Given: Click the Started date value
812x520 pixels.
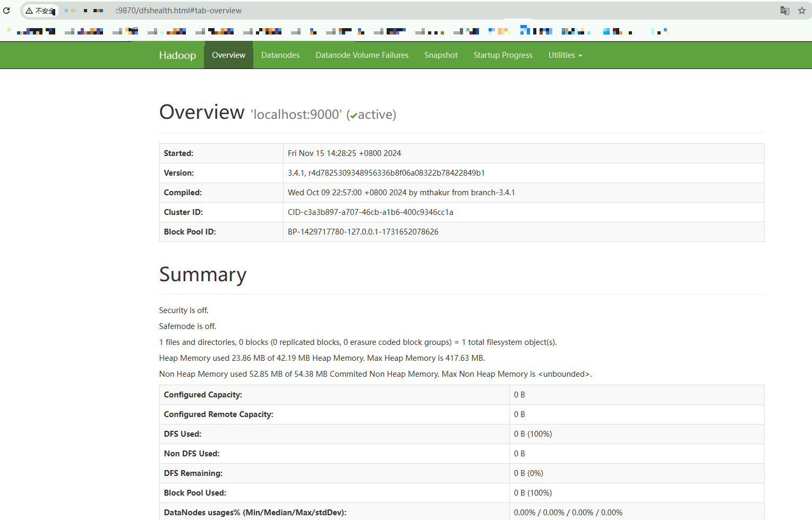Looking at the screenshot, I should point(344,153).
